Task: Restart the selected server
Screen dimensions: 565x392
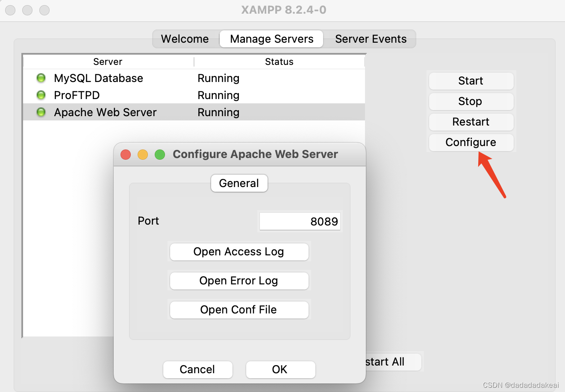Action: point(471,122)
